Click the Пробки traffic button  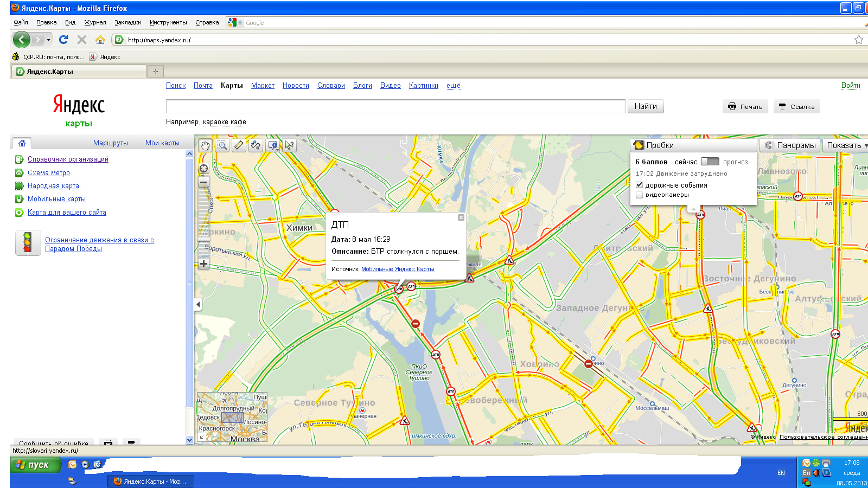693,145
